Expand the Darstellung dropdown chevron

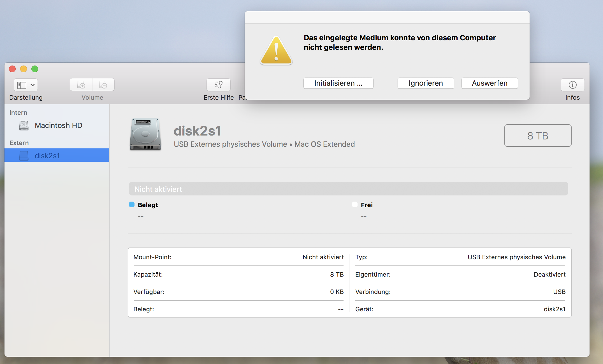click(33, 85)
